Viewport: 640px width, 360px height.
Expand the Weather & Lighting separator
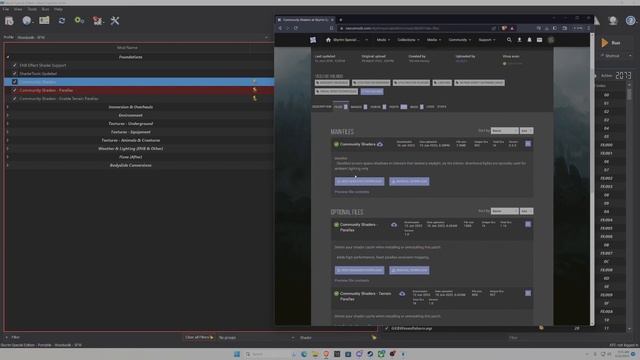[x=8, y=149]
